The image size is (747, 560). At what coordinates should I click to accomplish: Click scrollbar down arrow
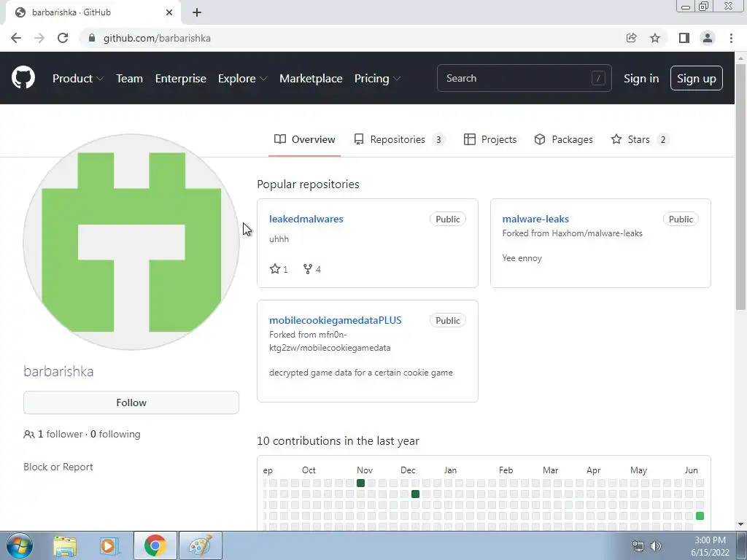point(740,524)
